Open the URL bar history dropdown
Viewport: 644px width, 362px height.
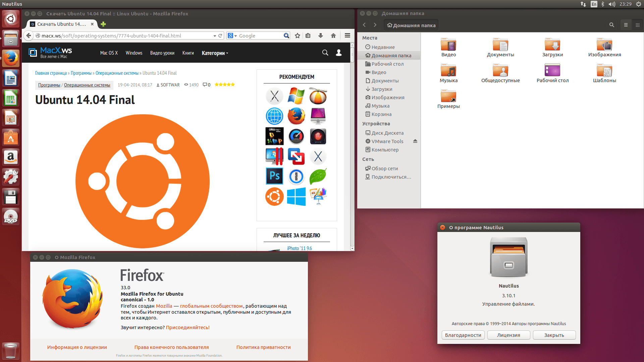(x=215, y=36)
